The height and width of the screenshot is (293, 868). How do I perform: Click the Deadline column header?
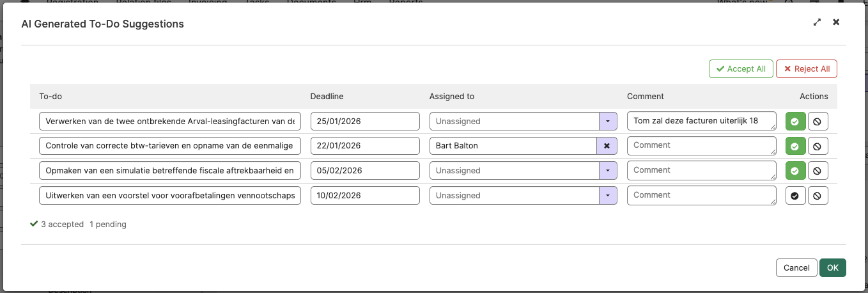coord(327,97)
